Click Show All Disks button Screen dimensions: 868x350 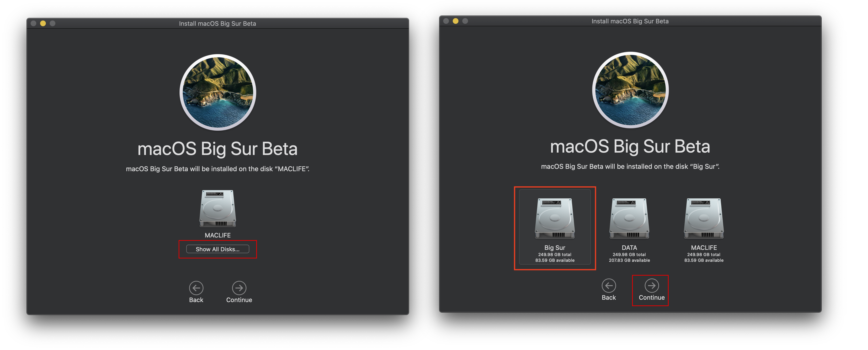point(217,249)
